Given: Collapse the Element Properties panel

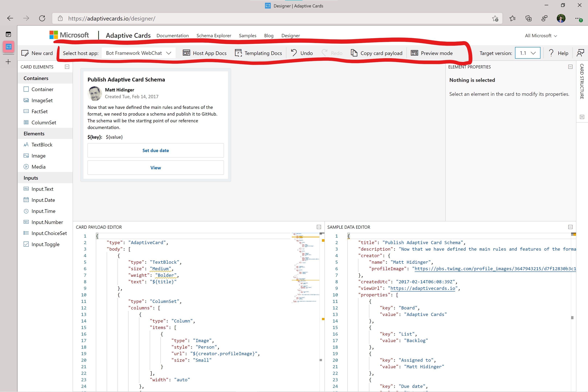Looking at the screenshot, I should pos(570,67).
